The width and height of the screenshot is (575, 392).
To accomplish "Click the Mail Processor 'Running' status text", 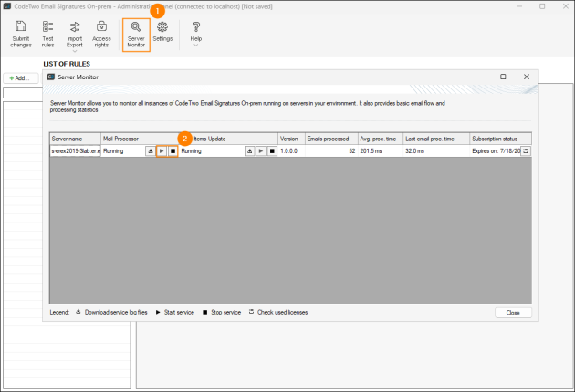I will click(113, 151).
